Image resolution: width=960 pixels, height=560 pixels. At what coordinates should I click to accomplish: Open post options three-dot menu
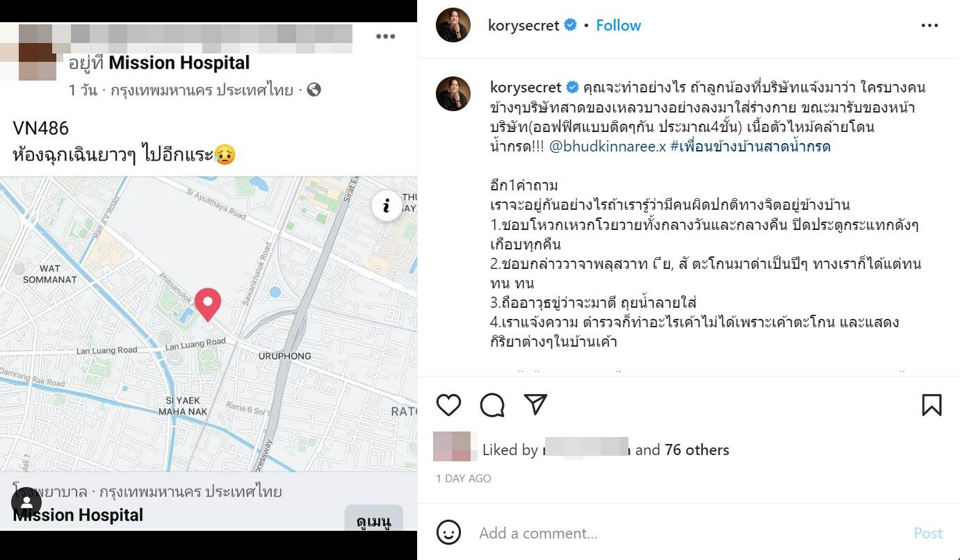[x=929, y=26]
